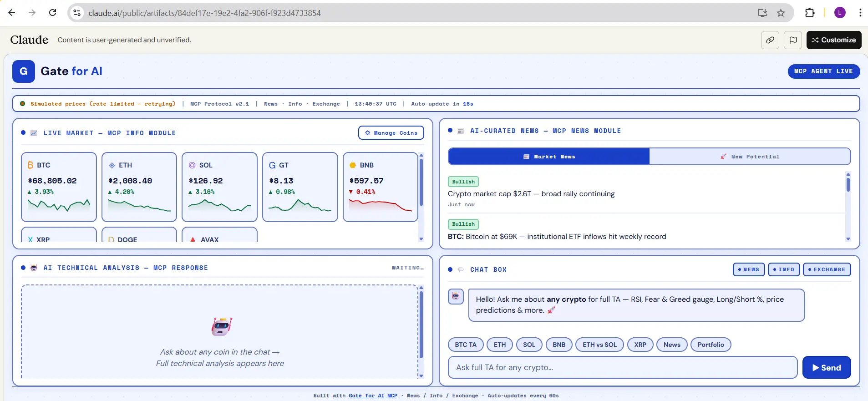Select the BNB quick prompt chip
The width and height of the screenshot is (868, 401).
pos(559,345)
